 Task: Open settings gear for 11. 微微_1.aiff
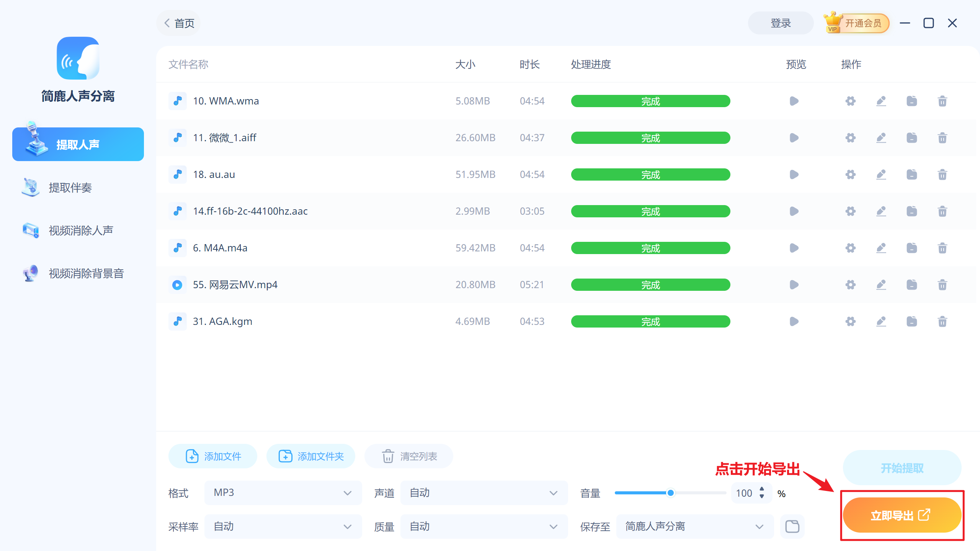tap(850, 138)
